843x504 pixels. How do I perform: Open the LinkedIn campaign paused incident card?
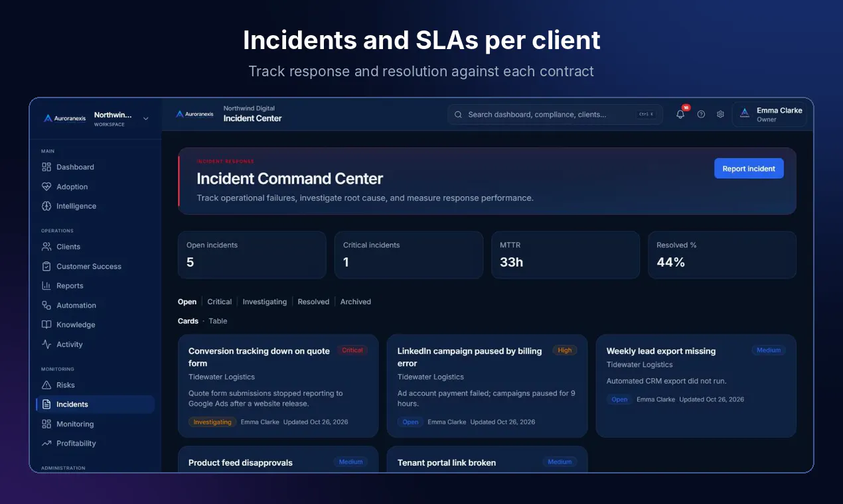tap(487, 386)
